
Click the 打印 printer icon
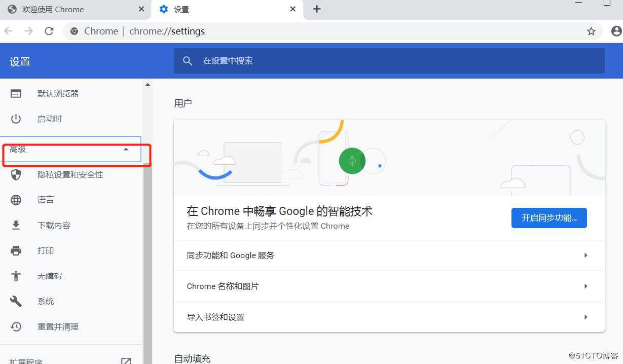pyautogui.click(x=16, y=250)
